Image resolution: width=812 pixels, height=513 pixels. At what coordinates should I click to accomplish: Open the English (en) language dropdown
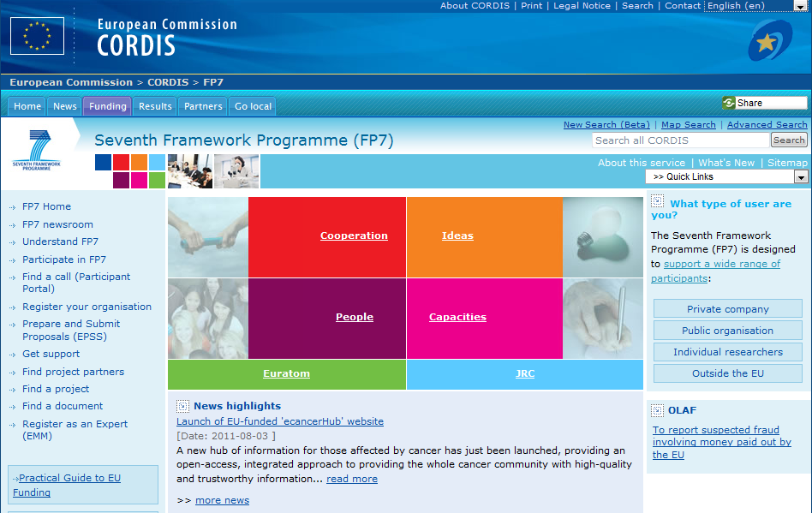[x=756, y=6]
